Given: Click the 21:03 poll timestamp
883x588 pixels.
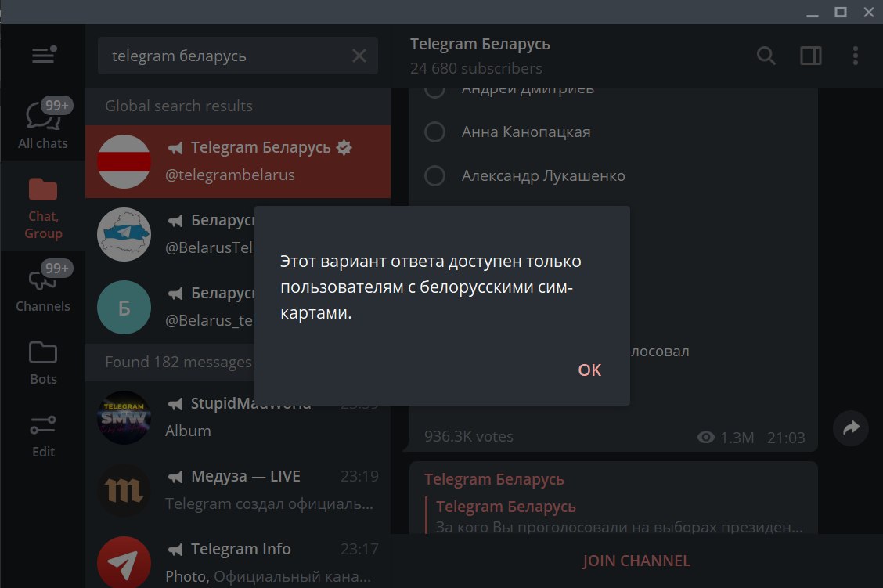Looking at the screenshot, I should [x=786, y=438].
